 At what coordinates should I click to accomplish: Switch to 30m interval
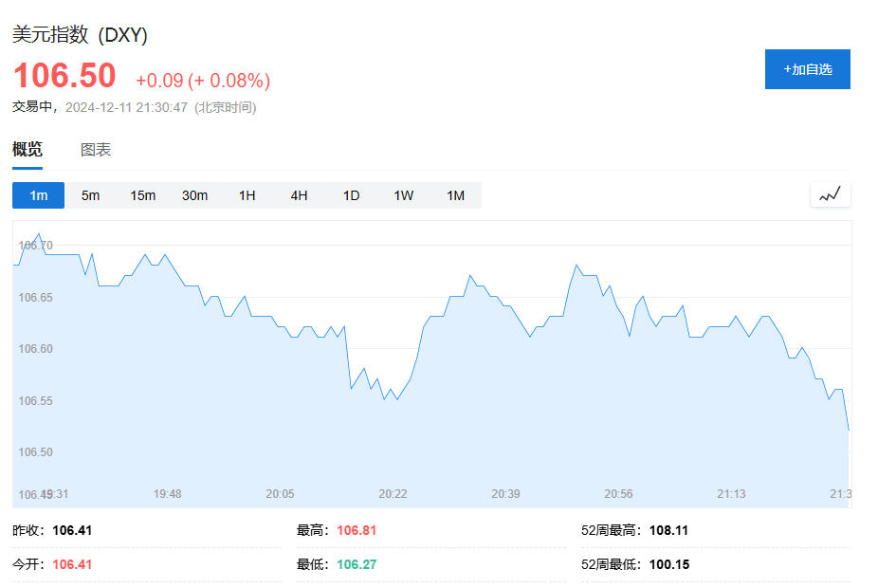click(194, 195)
